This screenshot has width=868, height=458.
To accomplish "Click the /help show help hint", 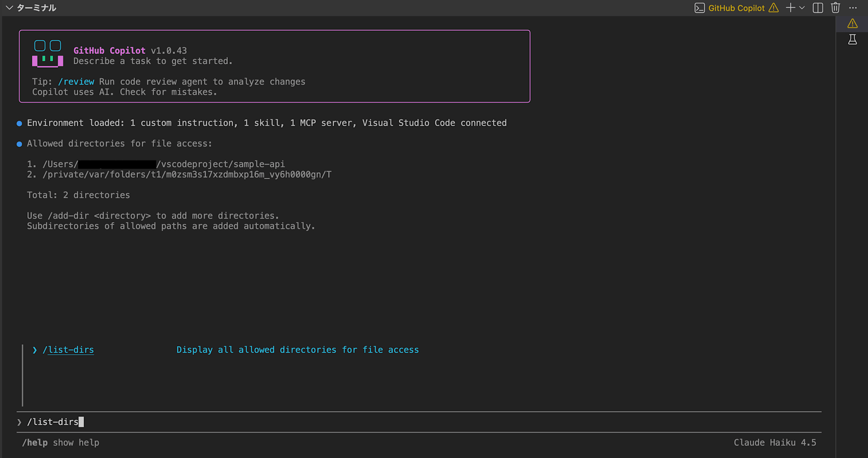I will click(x=61, y=442).
